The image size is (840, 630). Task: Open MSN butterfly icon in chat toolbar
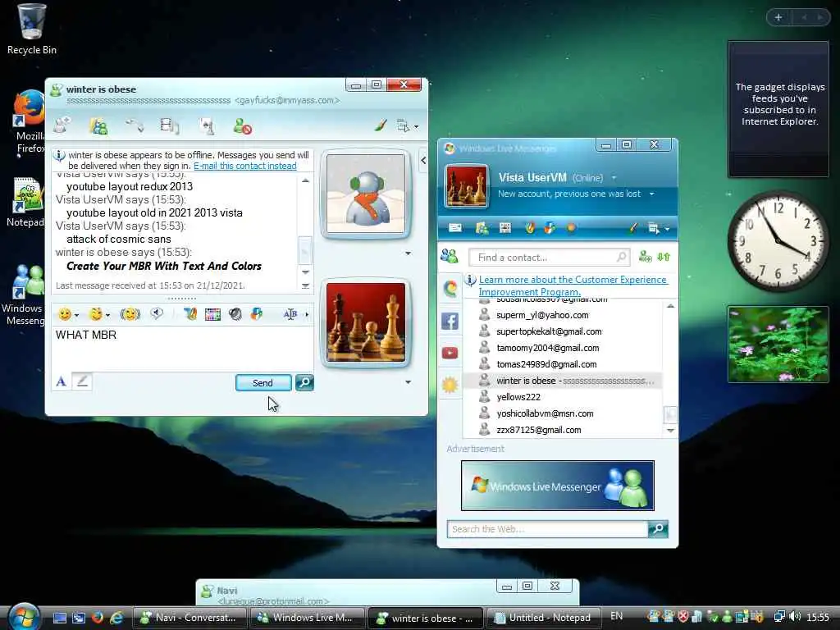click(x=189, y=314)
